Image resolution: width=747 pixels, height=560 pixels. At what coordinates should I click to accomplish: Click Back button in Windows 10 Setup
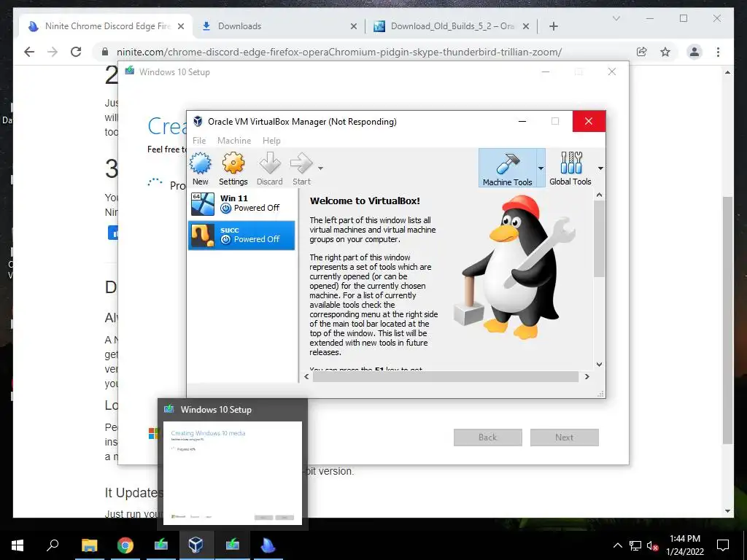[x=487, y=437]
